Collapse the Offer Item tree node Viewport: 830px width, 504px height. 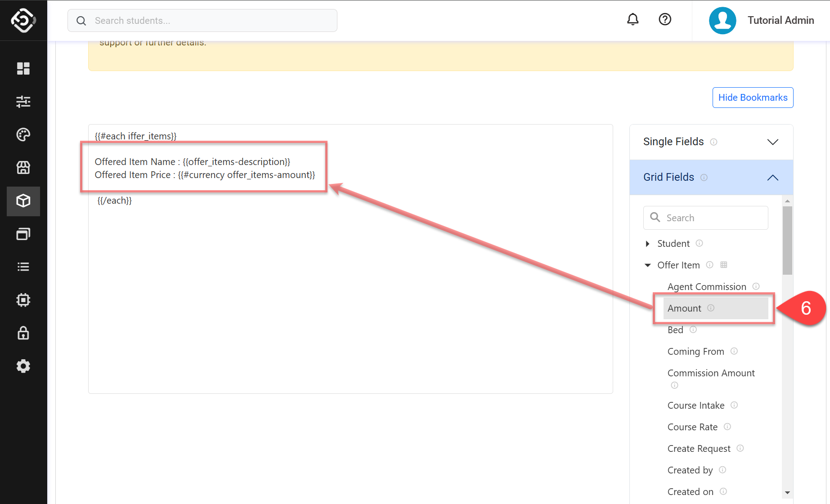tap(647, 265)
